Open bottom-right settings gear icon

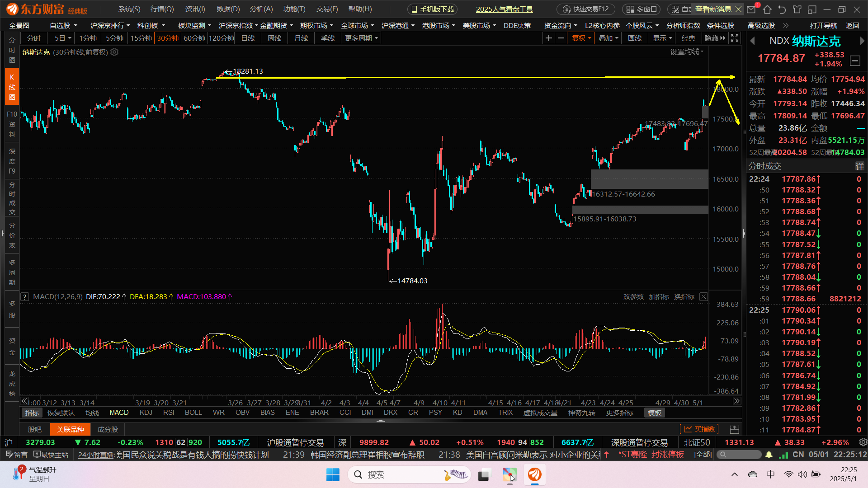[x=863, y=442]
